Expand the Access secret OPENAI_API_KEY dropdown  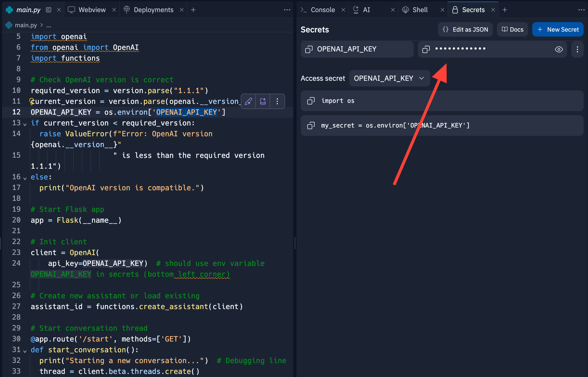point(389,78)
